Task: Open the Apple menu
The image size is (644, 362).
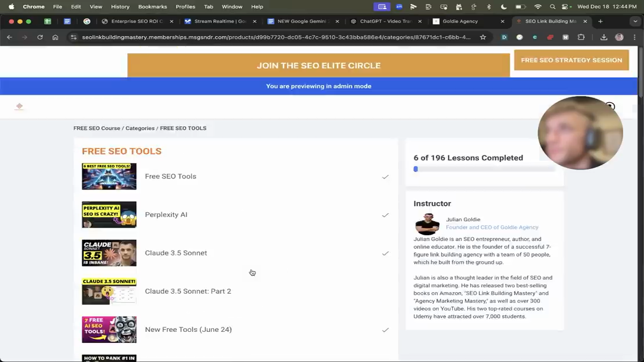Action: (x=11, y=7)
